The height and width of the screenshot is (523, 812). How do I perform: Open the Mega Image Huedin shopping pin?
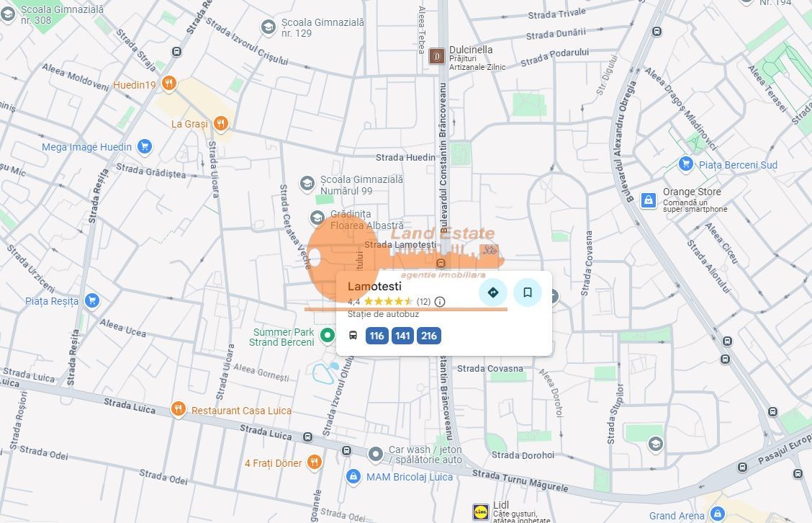point(145,147)
